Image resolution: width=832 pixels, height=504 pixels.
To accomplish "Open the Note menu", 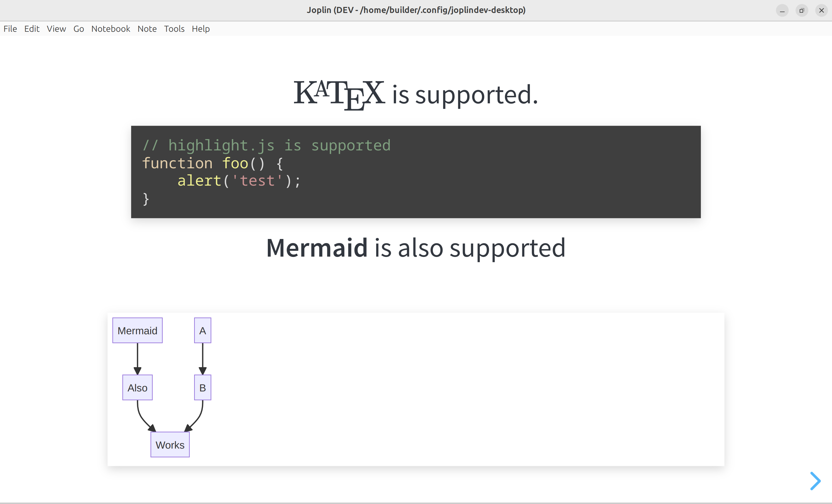I will tap(147, 29).
